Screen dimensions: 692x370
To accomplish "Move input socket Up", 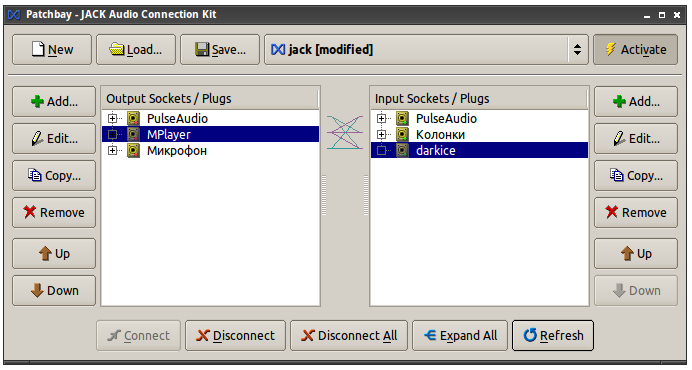I will 636,254.
